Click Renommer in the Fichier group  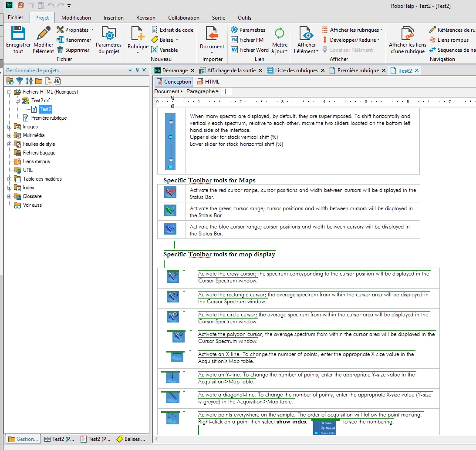(x=74, y=40)
